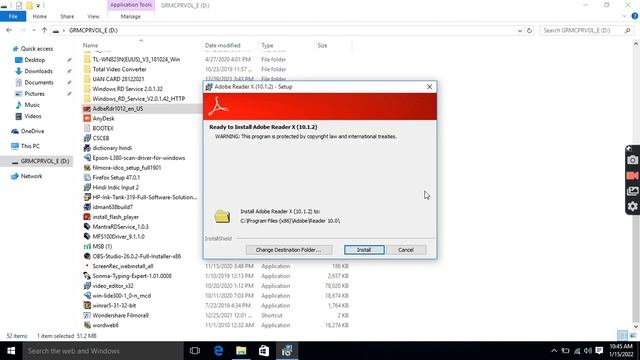
Task: Open Microsoft Edge from the taskbar
Action: (x=218, y=351)
